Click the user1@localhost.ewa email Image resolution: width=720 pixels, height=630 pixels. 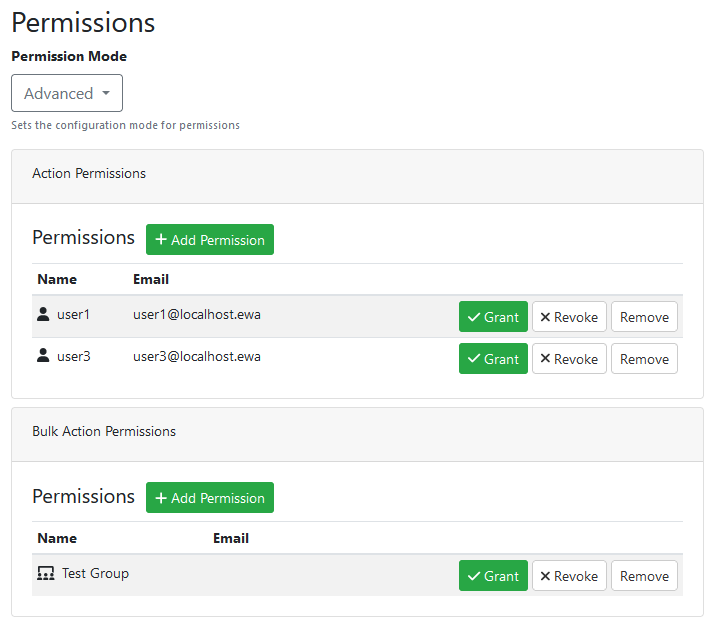tap(197, 314)
